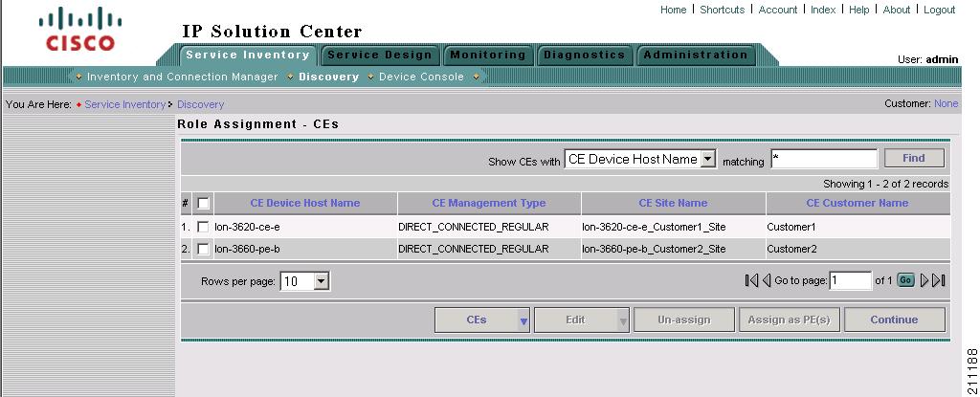The height and width of the screenshot is (397, 980).
Task: Open the About link
Action: tap(896, 10)
